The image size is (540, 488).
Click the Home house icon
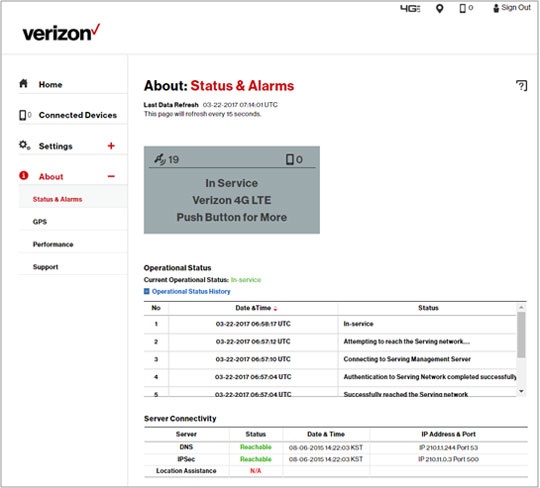pyautogui.click(x=23, y=83)
